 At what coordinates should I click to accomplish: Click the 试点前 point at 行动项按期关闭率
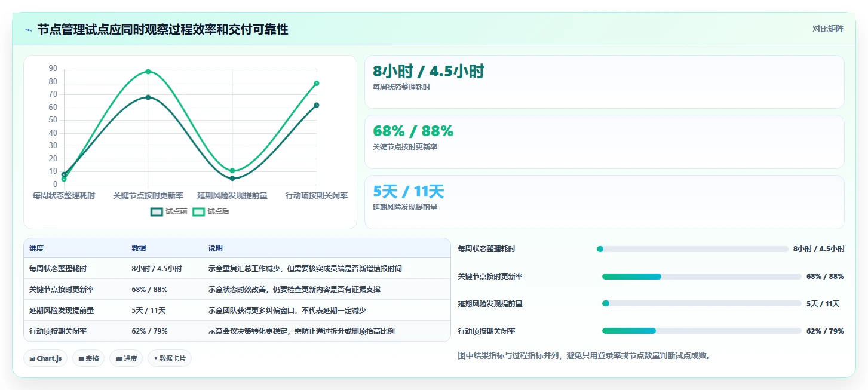317,105
